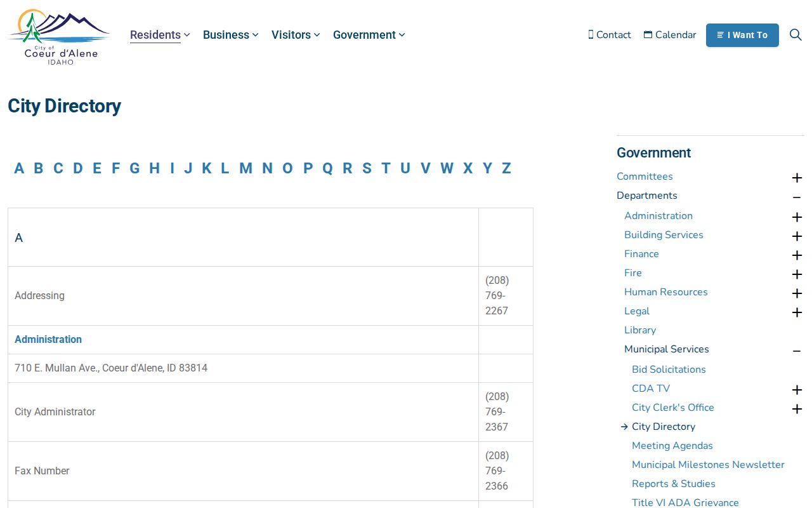Open the search magnifier icon
Image resolution: width=812 pixels, height=508 pixels.
coord(796,35)
